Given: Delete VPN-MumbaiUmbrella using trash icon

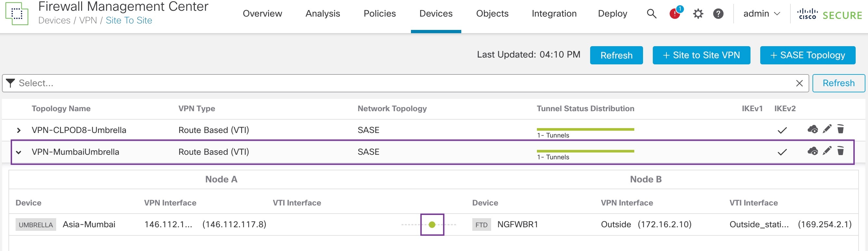Looking at the screenshot, I should click(x=840, y=151).
